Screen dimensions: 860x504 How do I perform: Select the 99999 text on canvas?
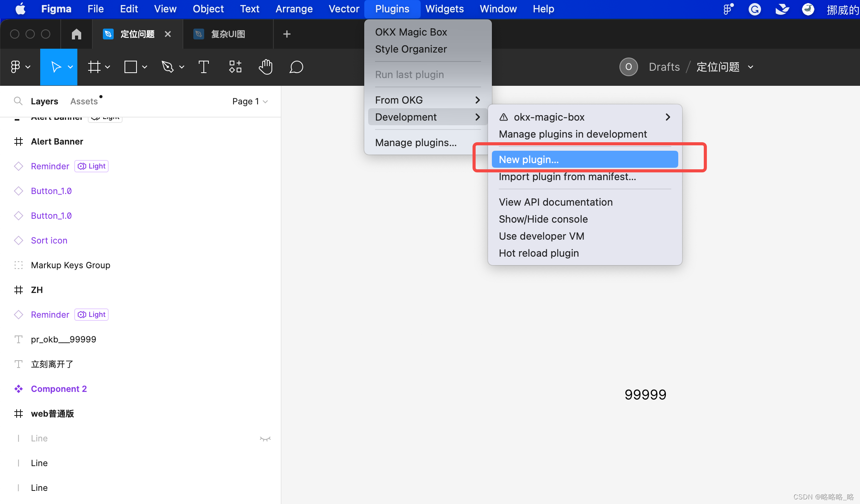[645, 395]
